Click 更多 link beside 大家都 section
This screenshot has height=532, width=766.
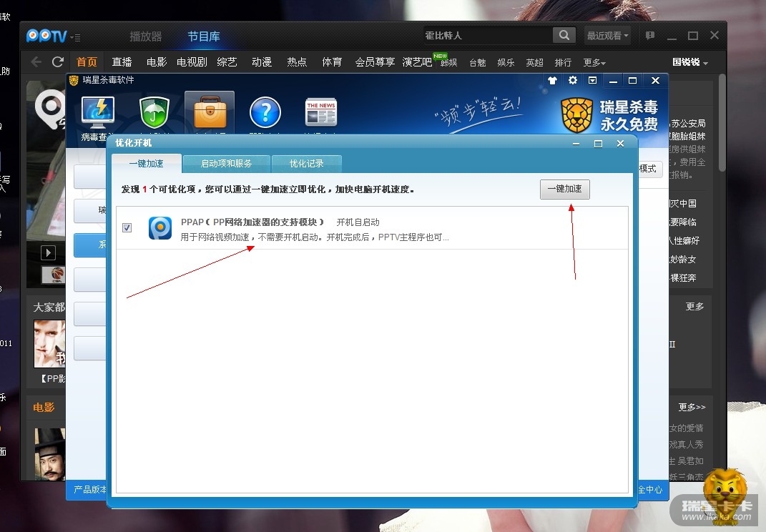point(694,306)
